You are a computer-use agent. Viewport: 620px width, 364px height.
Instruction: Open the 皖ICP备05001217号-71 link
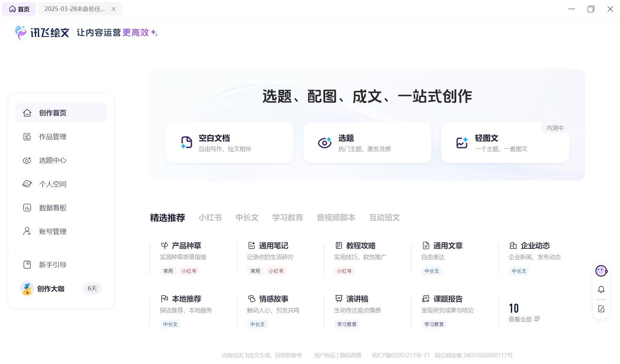(x=401, y=355)
